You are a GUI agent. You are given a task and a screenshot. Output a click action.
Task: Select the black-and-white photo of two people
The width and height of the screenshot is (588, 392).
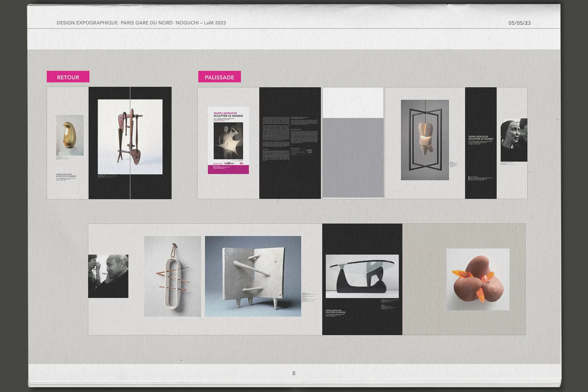click(x=108, y=276)
